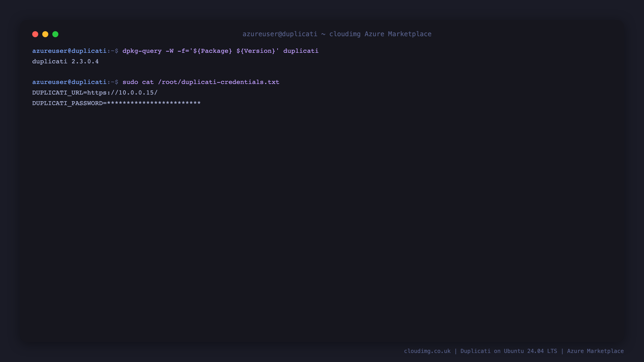
Task: Click the dpkg-query command text
Action: point(220,51)
